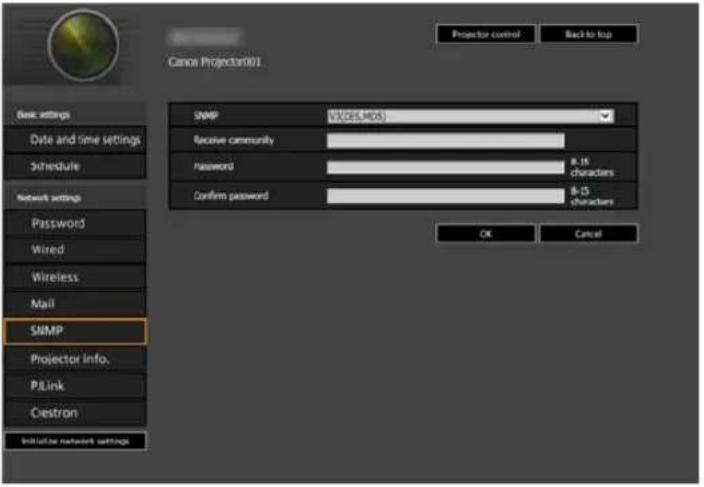704x487 pixels.
Task: Open the Crestron settings page
Action: [x=75, y=413]
